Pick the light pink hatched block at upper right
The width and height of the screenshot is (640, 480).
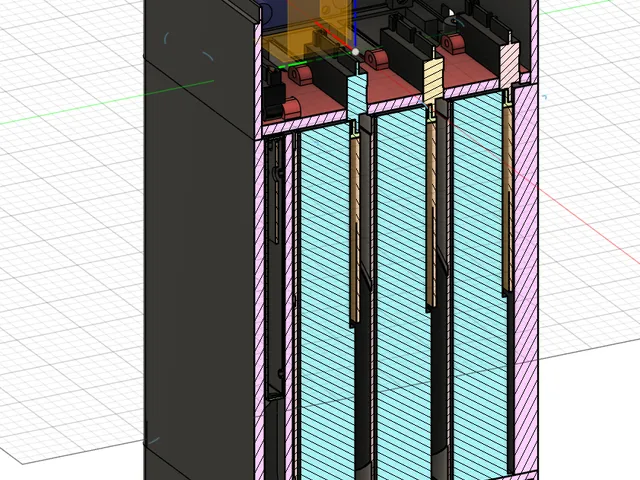(510, 65)
